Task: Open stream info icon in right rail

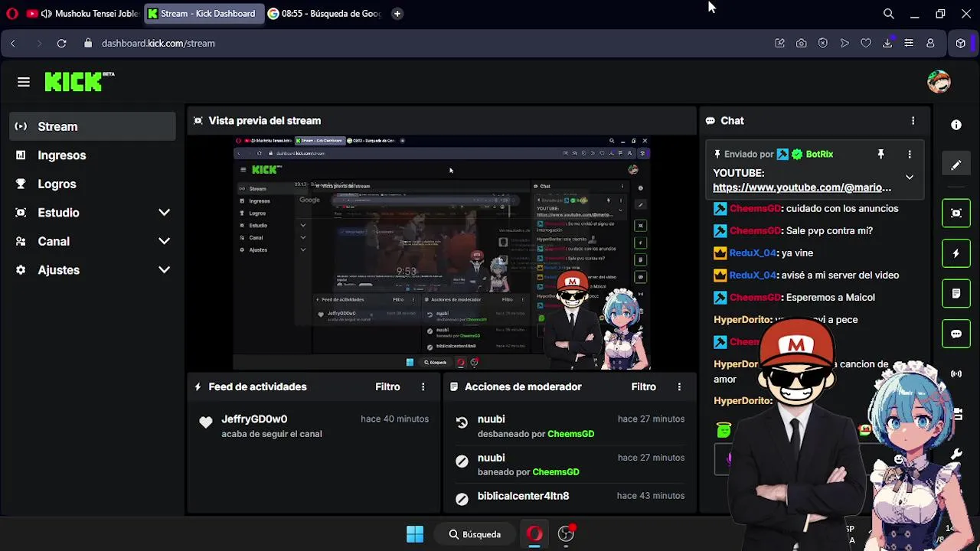Action: [956, 125]
